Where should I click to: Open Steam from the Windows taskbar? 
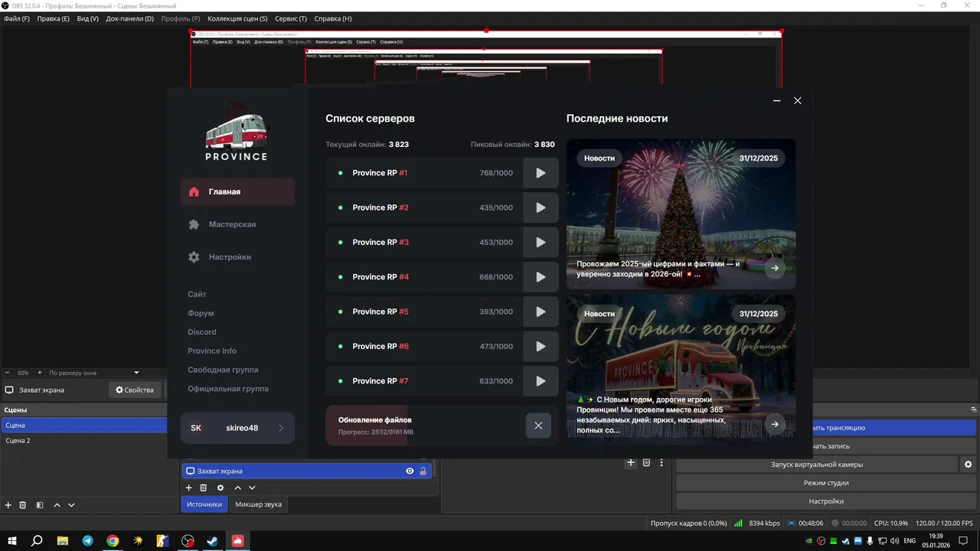[x=212, y=540]
